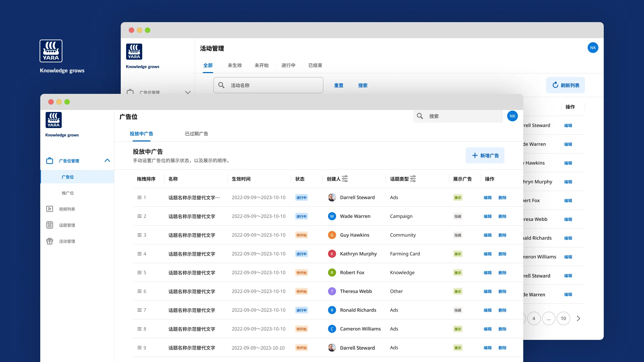This screenshot has height=362, width=644.
Task: Expand the 广告位管理 chevron in the back window
Action: (188, 92)
